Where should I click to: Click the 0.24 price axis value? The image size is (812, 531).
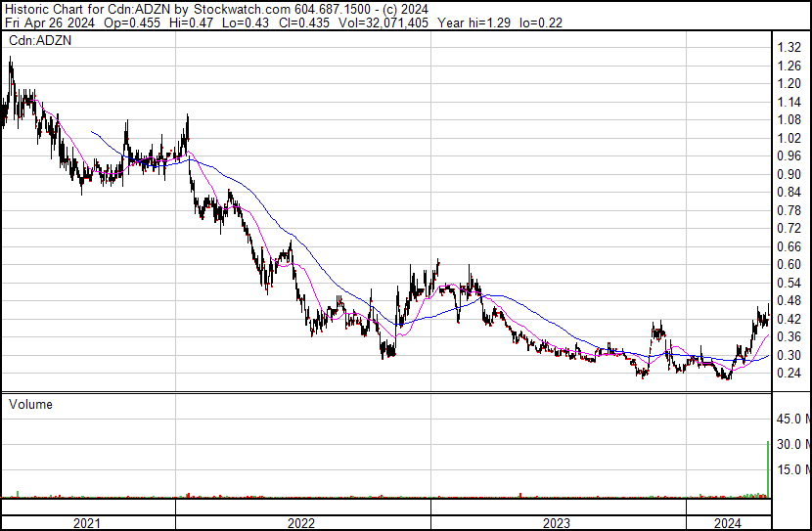pyautogui.click(x=789, y=374)
